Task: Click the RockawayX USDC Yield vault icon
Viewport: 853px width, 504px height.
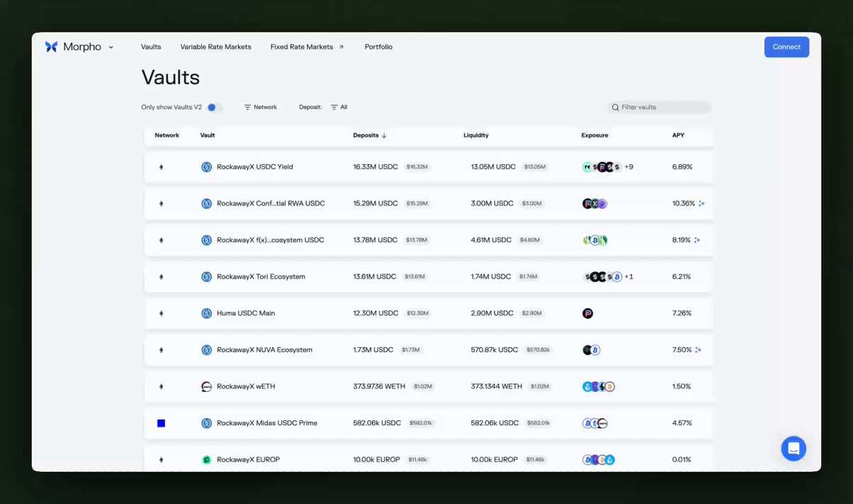Action: [207, 167]
